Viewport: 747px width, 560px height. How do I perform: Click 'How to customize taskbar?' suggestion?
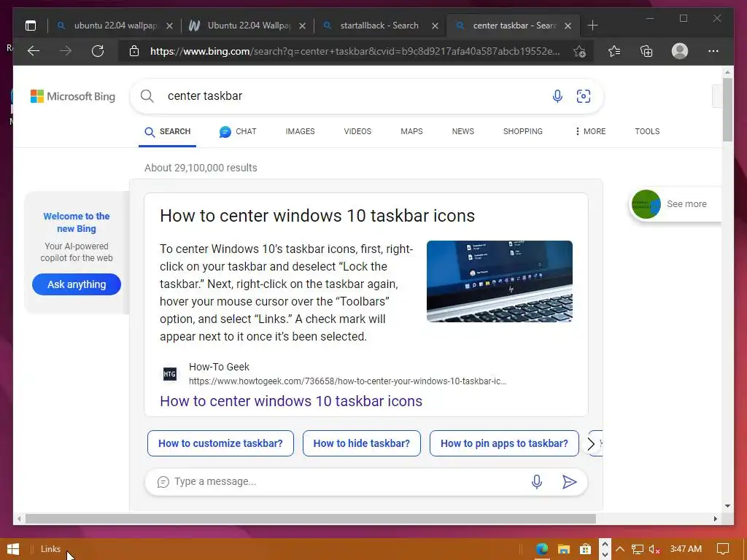click(x=220, y=443)
